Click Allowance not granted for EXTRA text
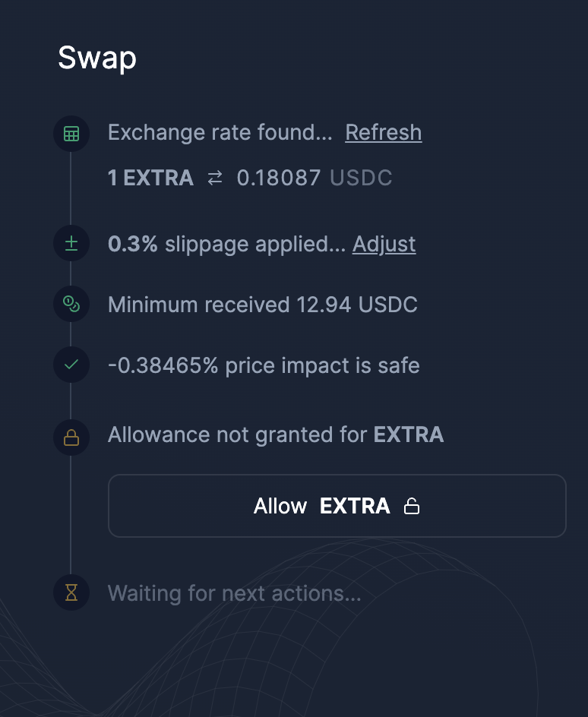This screenshot has height=717, width=588. tap(276, 434)
